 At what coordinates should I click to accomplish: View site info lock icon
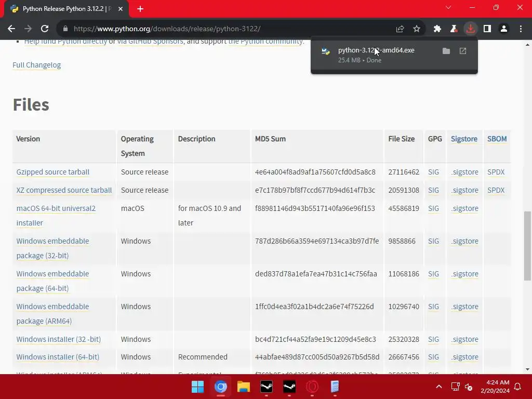coord(65,29)
